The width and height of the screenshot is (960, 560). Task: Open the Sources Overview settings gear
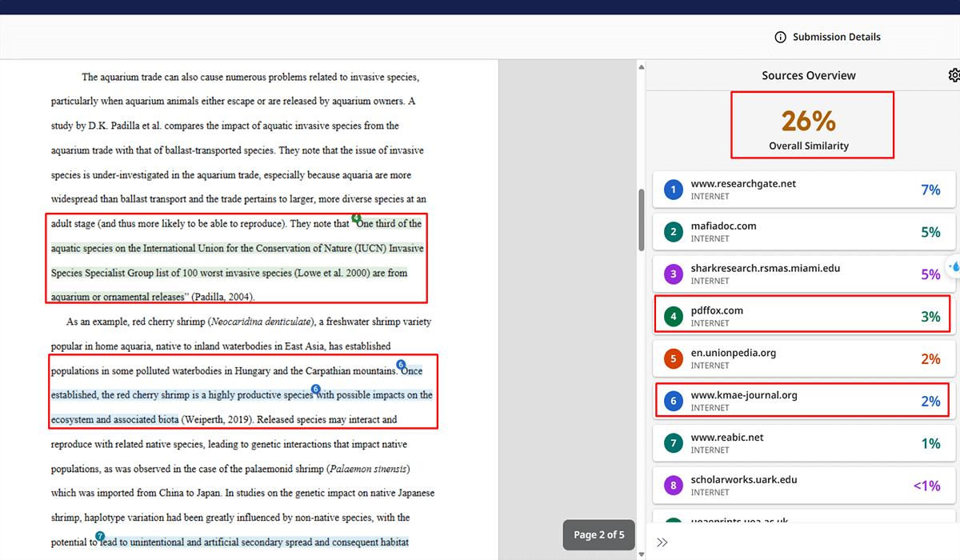point(954,75)
